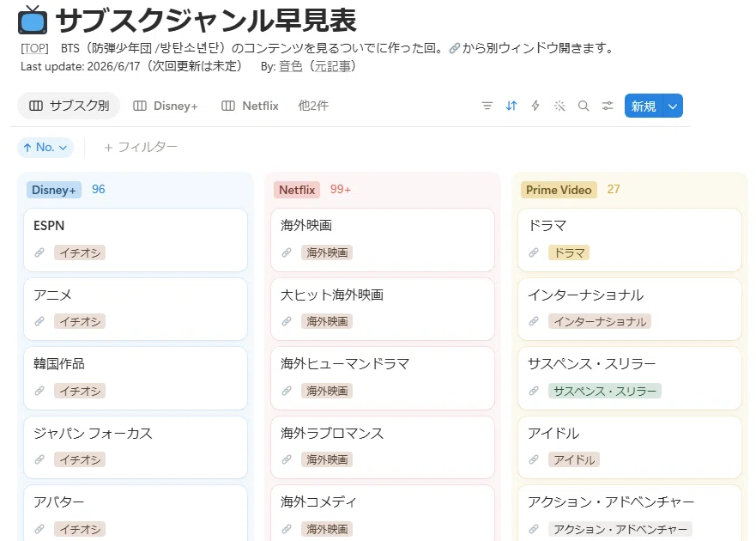Viewport: 756px width, 541px height.
Task: Click the Last update date text
Action: coord(131,66)
